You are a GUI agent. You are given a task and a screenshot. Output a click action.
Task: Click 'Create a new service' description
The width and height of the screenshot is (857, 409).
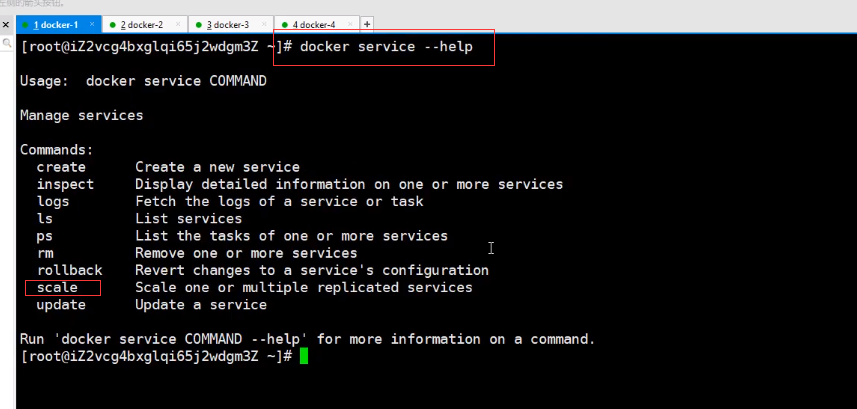click(218, 167)
